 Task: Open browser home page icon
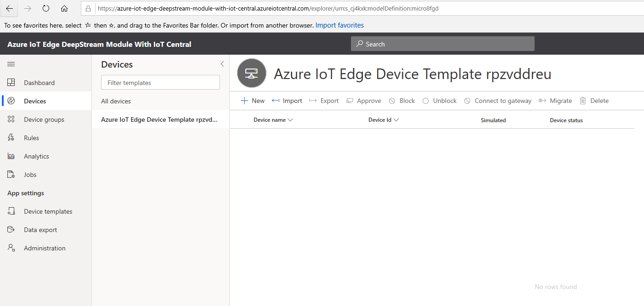coord(64,8)
